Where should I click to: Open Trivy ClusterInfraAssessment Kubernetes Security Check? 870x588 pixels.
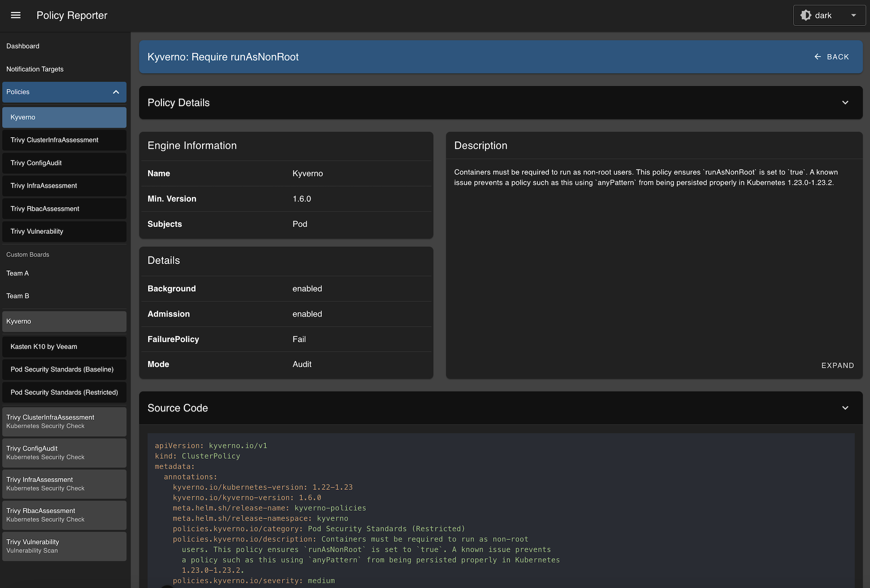tap(64, 421)
